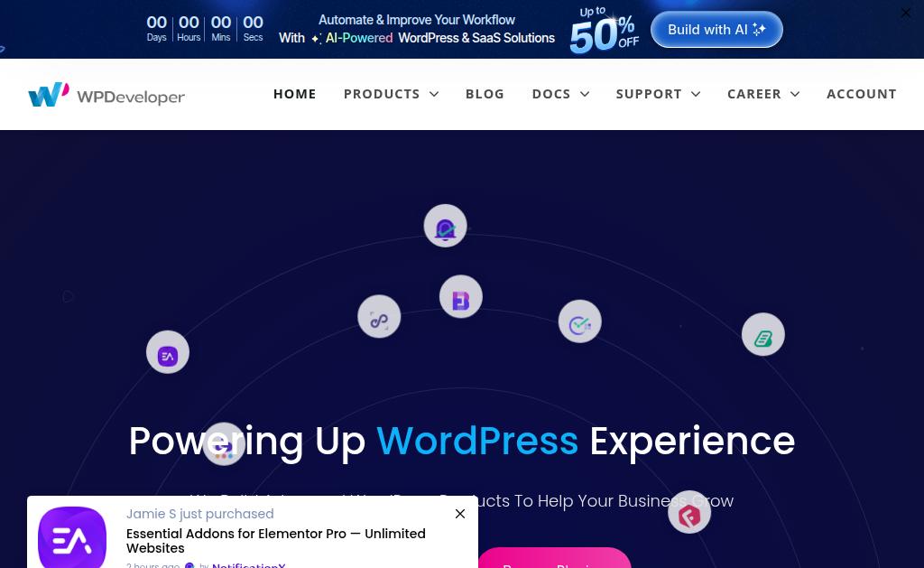Click the pink button below the hero subtitle
Screen dimensions: 924x568
[554, 558]
